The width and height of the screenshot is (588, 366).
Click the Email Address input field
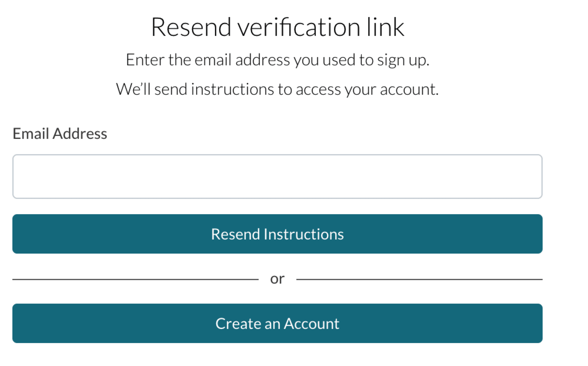[277, 177]
